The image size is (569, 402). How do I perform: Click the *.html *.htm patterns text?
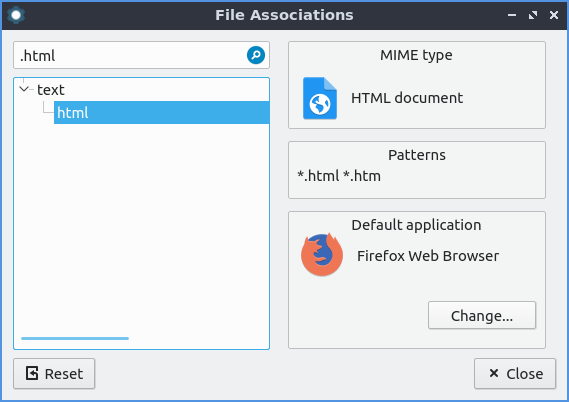[x=339, y=176]
